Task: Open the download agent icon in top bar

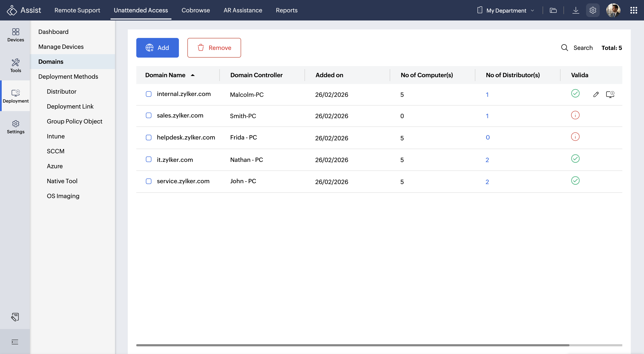Action: 576,10
